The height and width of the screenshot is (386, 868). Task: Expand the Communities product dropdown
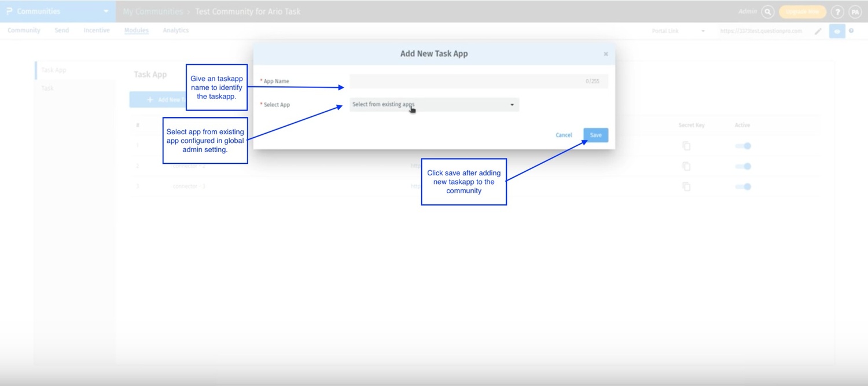106,12
